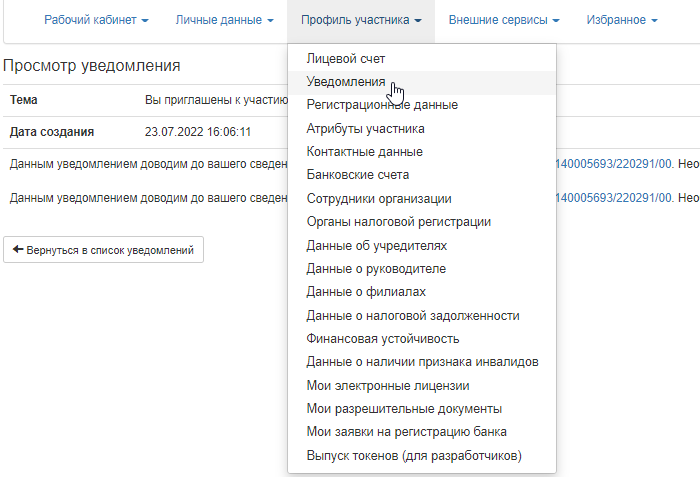Image resolution: width=700 pixels, height=477 pixels.
Task: Select Финансовая устойчивость menu item
Action: [383, 339]
